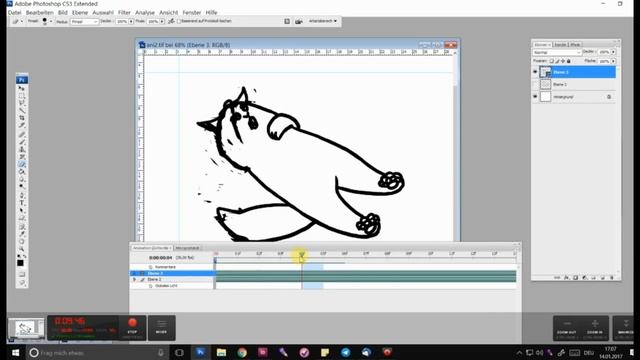
Task: Click the Hintergrund layer thumbnail
Action: tap(546, 97)
